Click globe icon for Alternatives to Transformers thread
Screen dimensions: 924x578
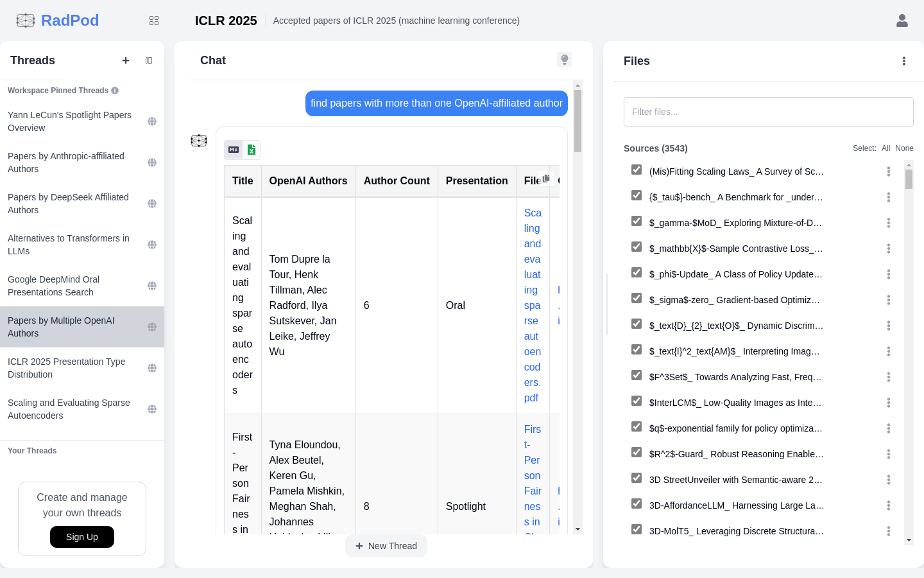152,245
